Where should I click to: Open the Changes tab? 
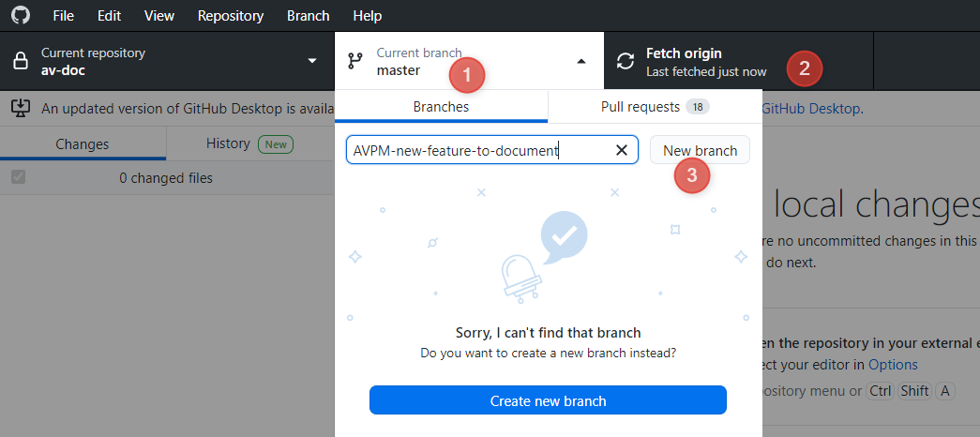[x=83, y=144]
